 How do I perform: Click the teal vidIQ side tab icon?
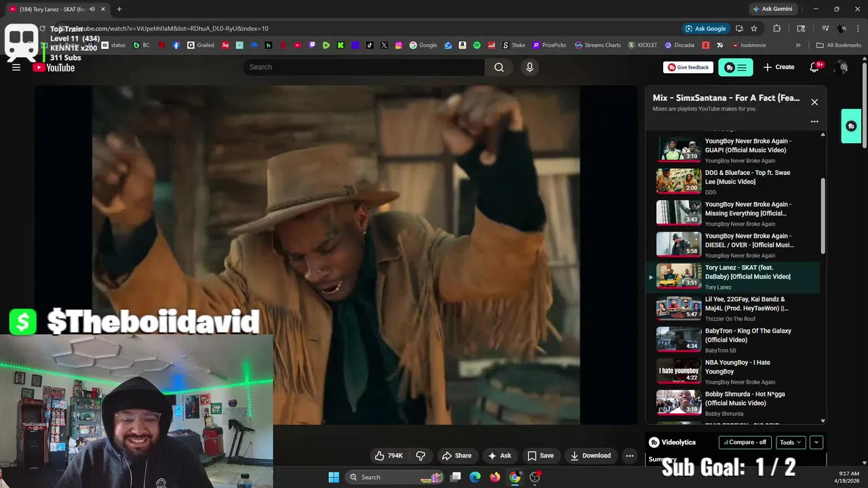[x=851, y=126]
